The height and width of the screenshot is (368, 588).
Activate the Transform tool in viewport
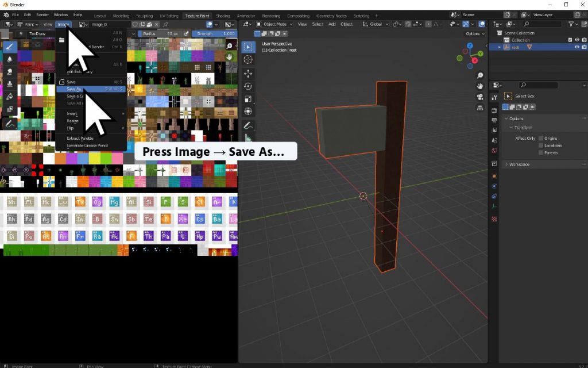click(248, 112)
